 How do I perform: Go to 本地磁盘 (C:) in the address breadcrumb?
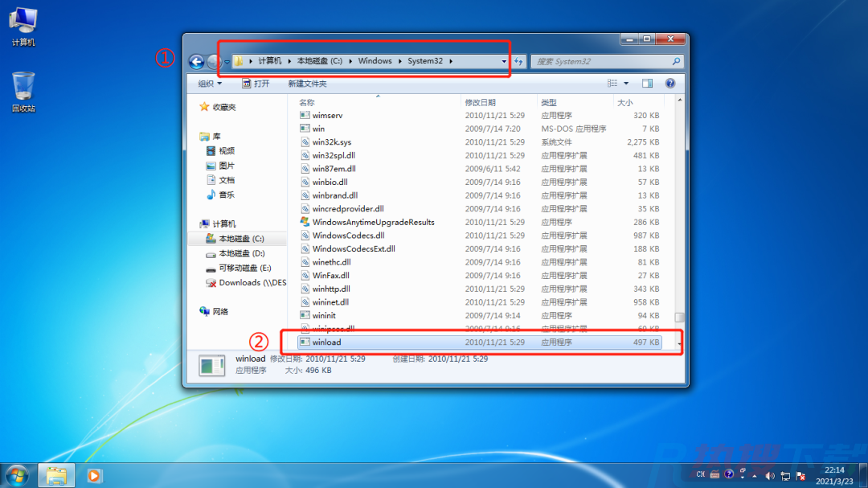[319, 61]
